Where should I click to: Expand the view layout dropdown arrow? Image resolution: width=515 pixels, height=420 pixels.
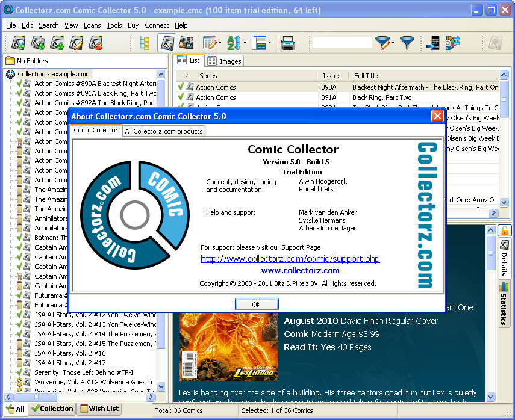click(270, 43)
